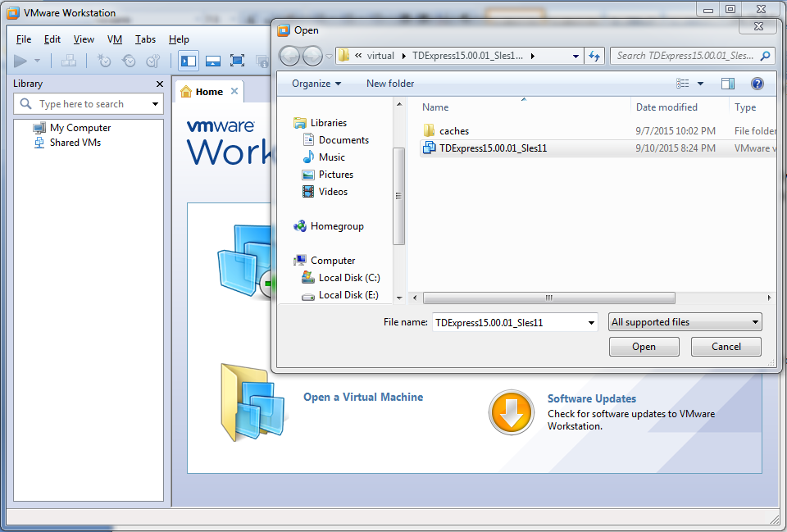Open the Snapshot Manager toolbar icon

[x=152, y=61]
